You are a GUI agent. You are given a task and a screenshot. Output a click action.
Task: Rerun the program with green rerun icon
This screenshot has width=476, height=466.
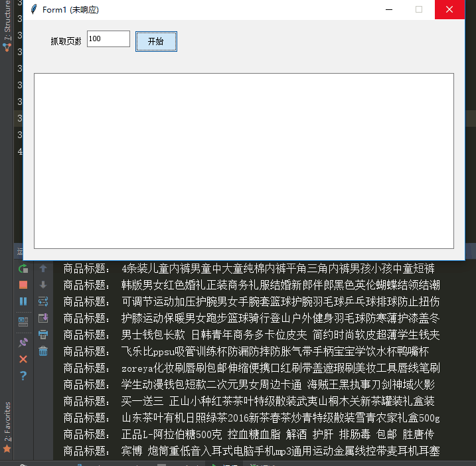tap(23, 269)
